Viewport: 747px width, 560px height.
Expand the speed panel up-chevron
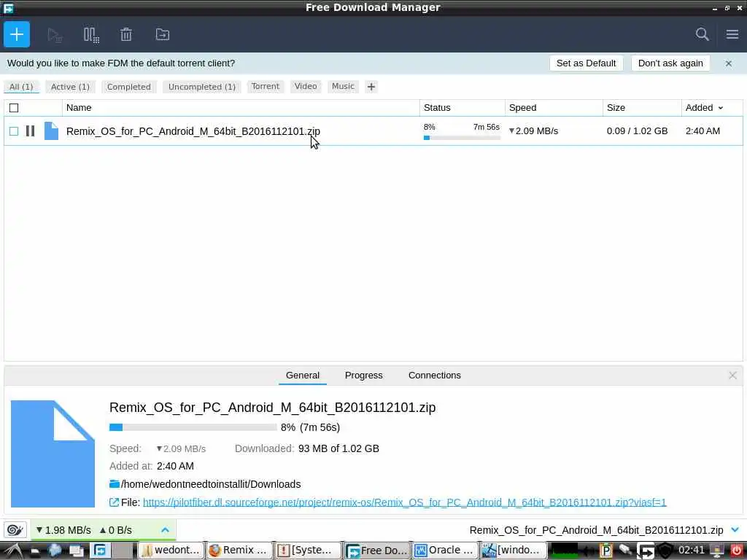tap(165, 530)
